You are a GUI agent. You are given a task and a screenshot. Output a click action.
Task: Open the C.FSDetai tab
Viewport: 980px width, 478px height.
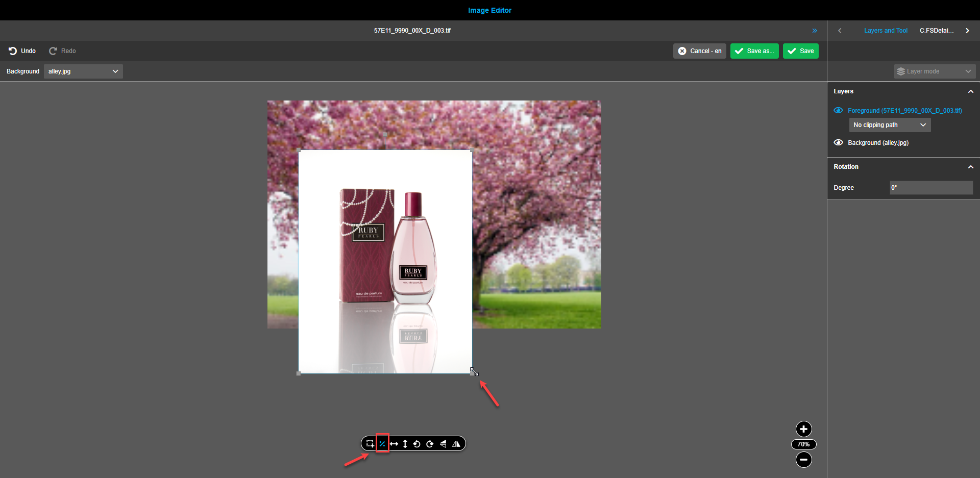pyautogui.click(x=937, y=30)
